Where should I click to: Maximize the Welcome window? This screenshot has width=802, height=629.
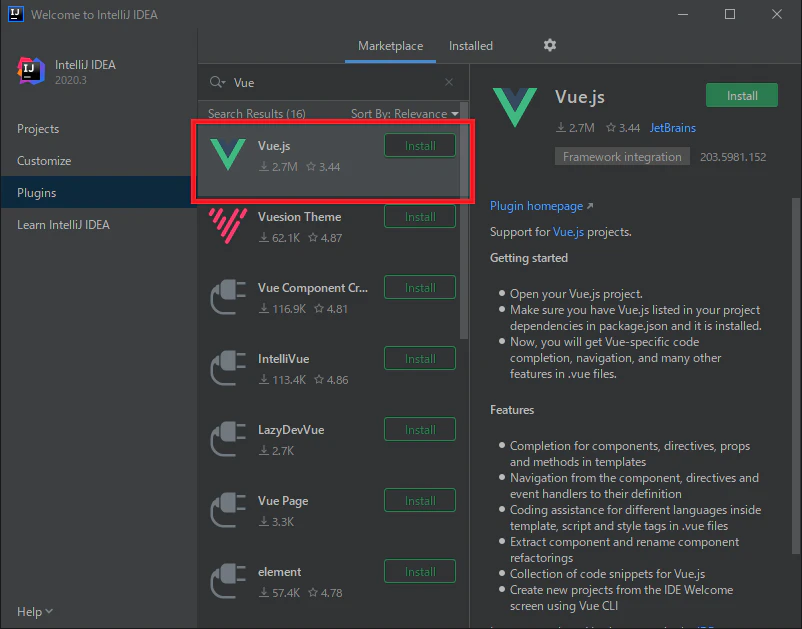[730, 14]
